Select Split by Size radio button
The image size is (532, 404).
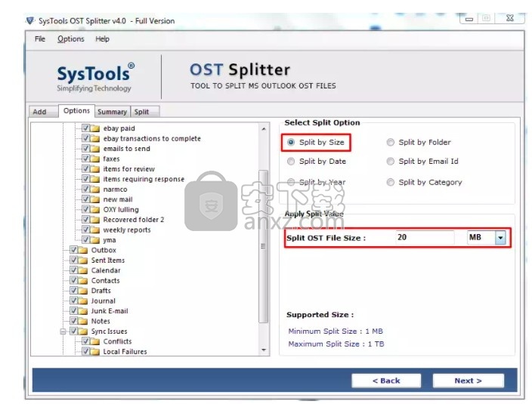click(x=291, y=142)
